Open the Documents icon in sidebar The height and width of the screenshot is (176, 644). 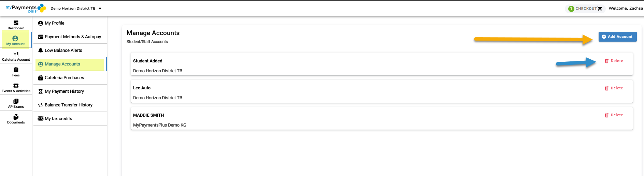16,117
